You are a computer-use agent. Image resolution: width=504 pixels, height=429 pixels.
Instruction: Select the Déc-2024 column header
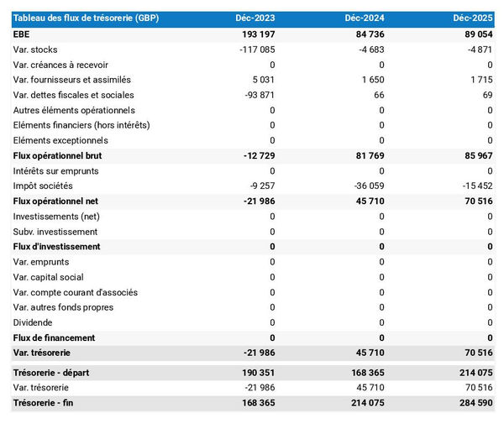click(365, 18)
